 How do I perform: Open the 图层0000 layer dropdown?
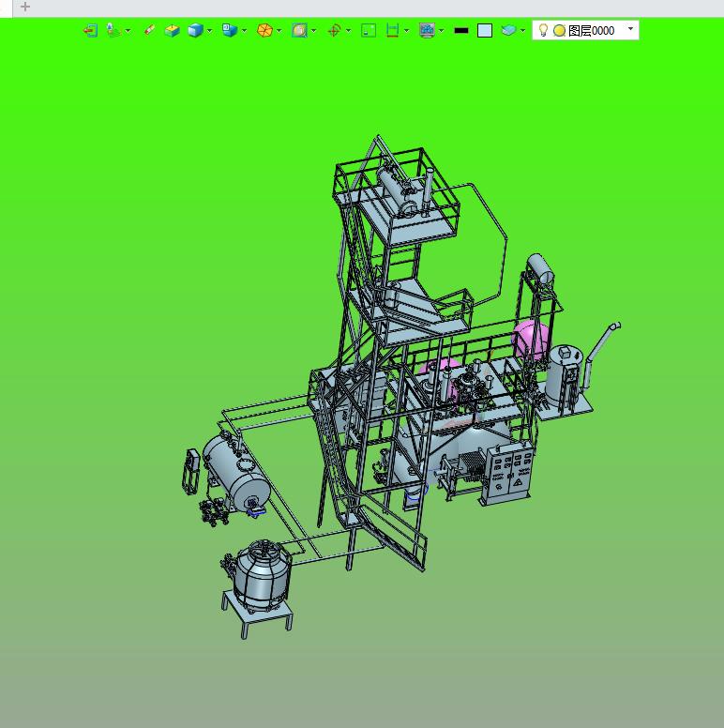[x=630, y=29]
